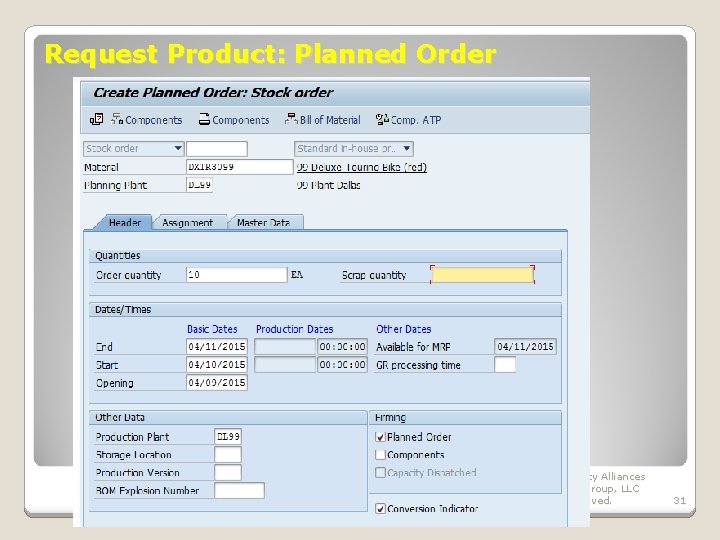Click the Dates/Times group header

pyautogui.click(x=325, y=310)
